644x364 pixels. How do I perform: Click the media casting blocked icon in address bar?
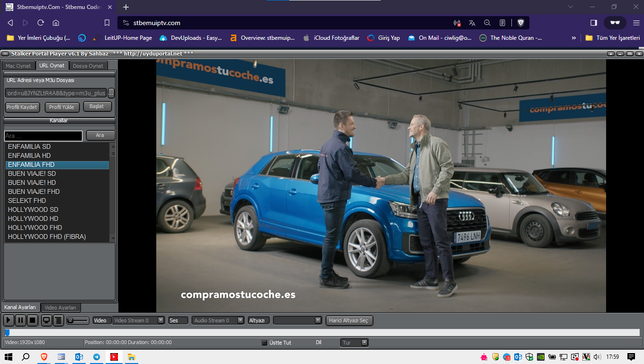457,23
